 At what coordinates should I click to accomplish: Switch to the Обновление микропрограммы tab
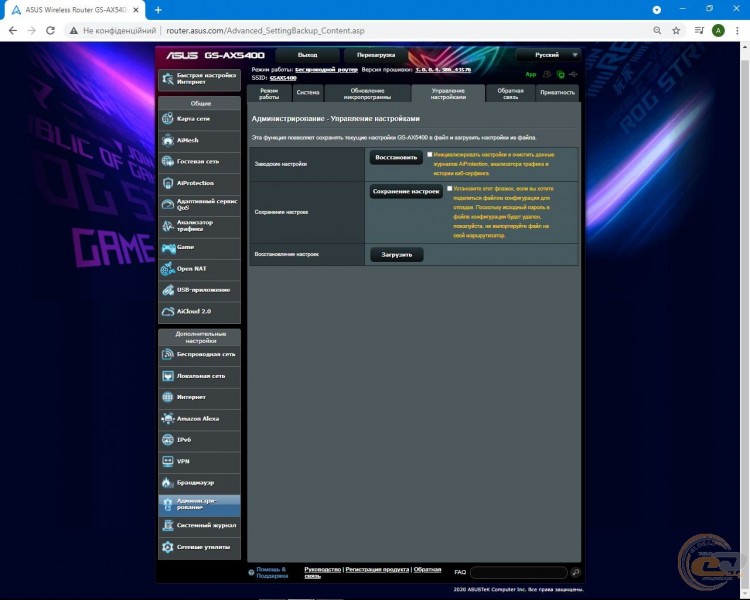click(x=367, y=93)
